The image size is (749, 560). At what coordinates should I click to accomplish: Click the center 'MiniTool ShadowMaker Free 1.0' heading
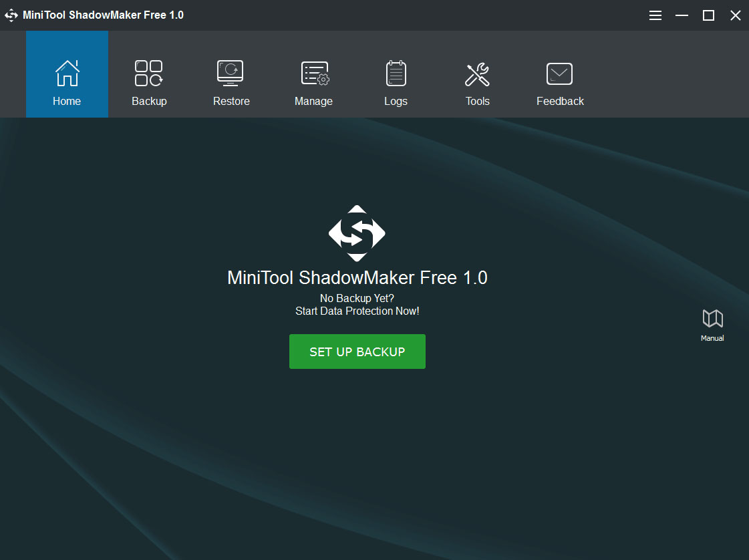click(357, 277)
